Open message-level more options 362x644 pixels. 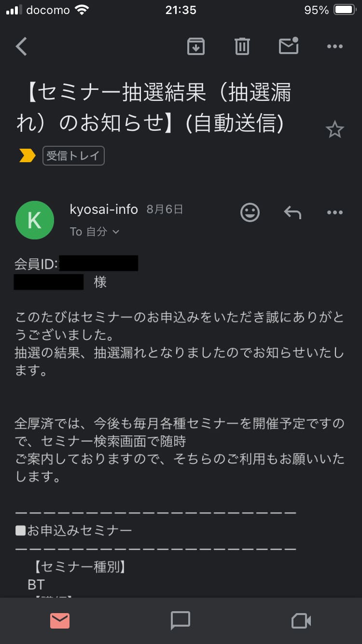(x=334, y=212)
